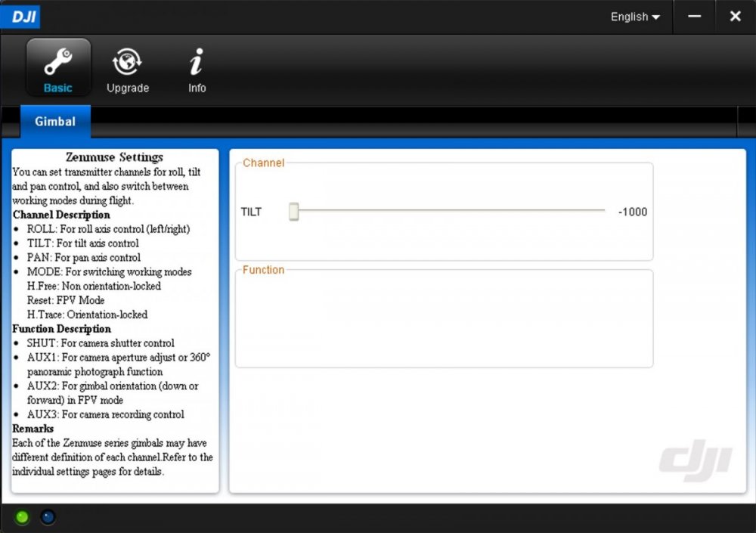Click the AUX1 camera aperture line
Screen dimensions: 756x533
119,364
